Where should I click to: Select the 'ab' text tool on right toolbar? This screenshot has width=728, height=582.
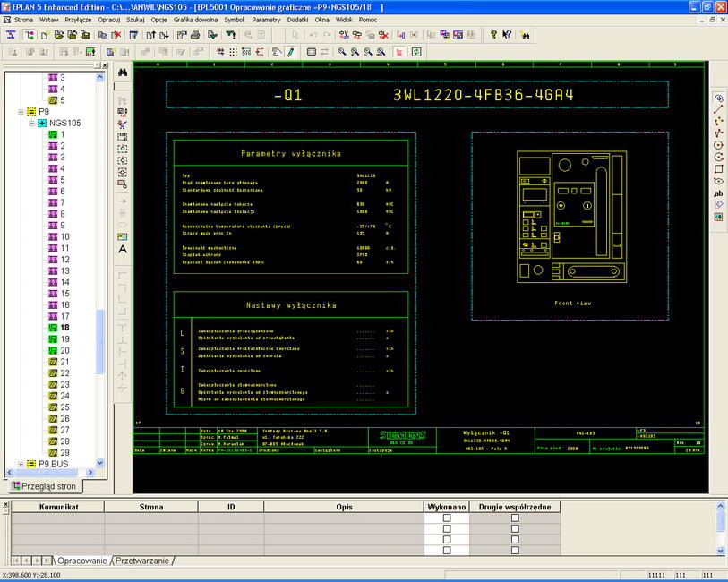[x=718, y=193]
